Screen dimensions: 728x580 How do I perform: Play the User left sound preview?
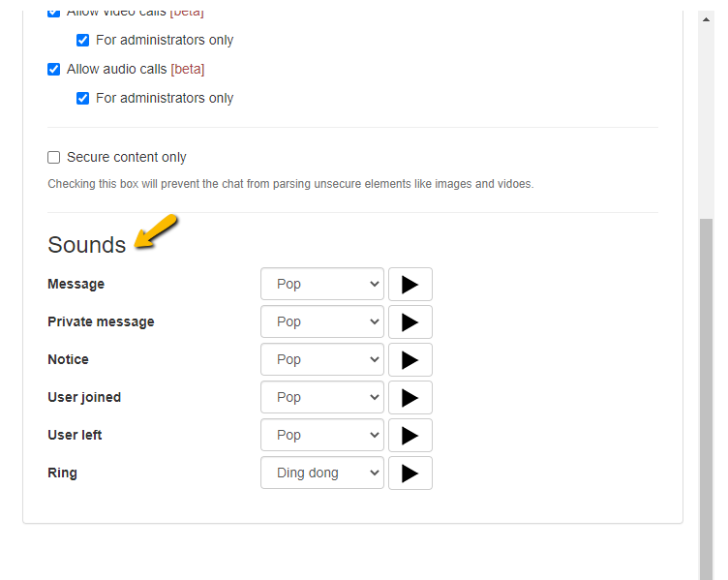[409, 436]
